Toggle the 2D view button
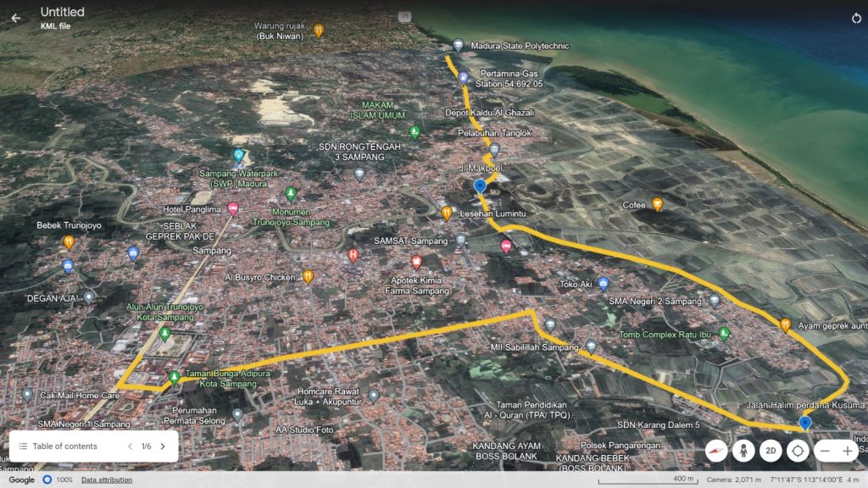The width and height of the screenshot is (868, 488). pos(770,452)
